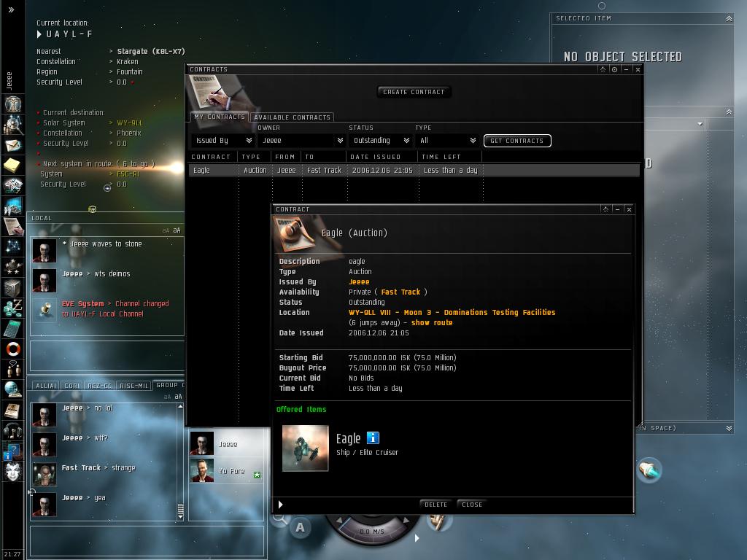Select the Eagle Auction contract row
Image resolution: width=747 pixels, height=560 pixels.
coord(414,170)
